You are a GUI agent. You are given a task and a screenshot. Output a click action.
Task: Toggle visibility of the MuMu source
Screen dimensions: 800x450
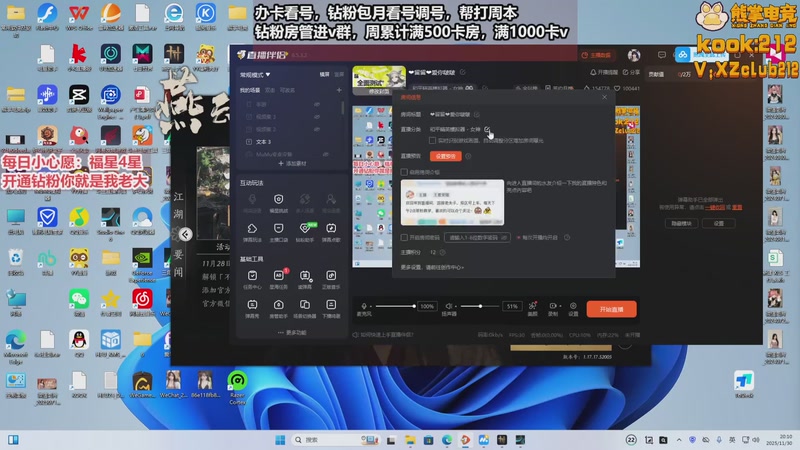tap(326, 154)
